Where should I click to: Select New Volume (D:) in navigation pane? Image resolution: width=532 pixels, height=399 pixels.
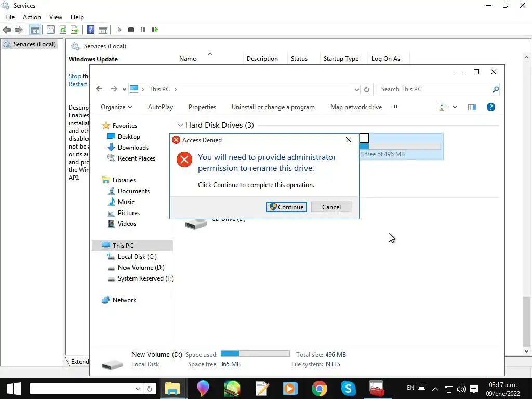(x=136, y=268)
